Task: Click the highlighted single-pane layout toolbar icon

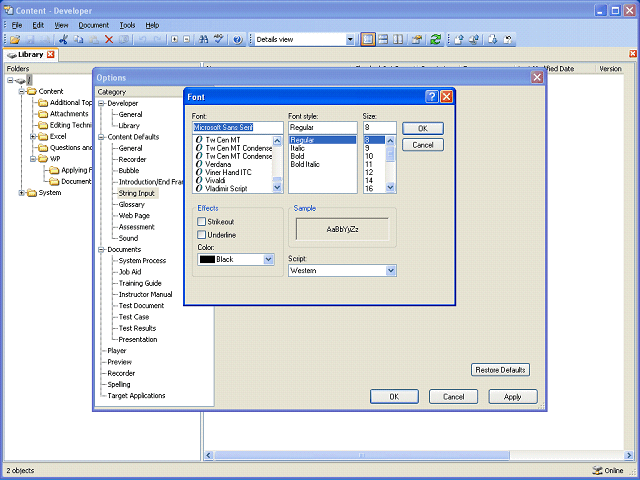Action: pos(368,40)
